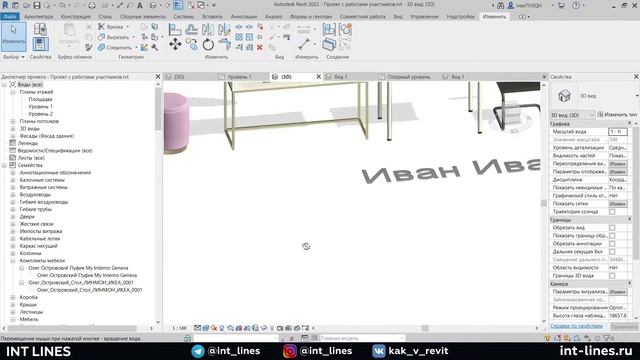The height and width of the screenshot is (360, 640).
Task: Select Уровень 1 in project browser
Action: (x=40, y=107)
